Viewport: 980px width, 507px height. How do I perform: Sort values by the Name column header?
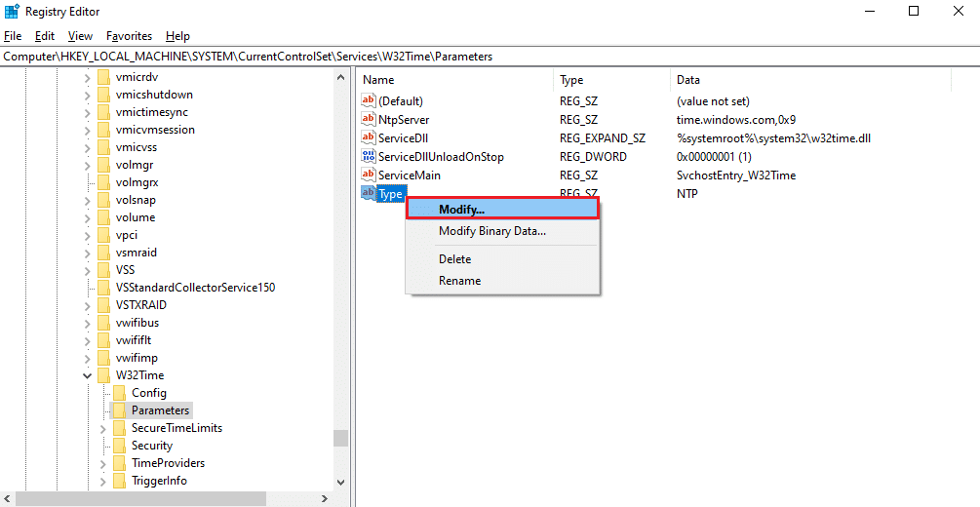[454, 80]
